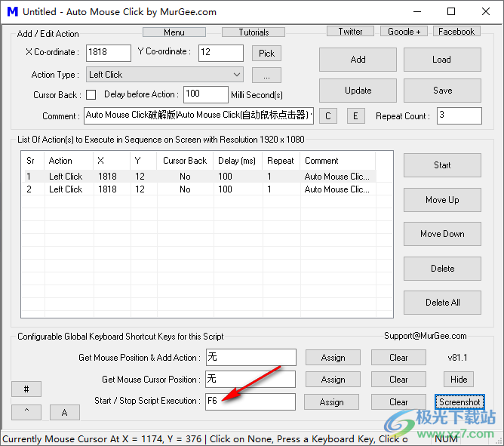Click the E button beside Comment
504x446 pixels.
tap(356, 116)
